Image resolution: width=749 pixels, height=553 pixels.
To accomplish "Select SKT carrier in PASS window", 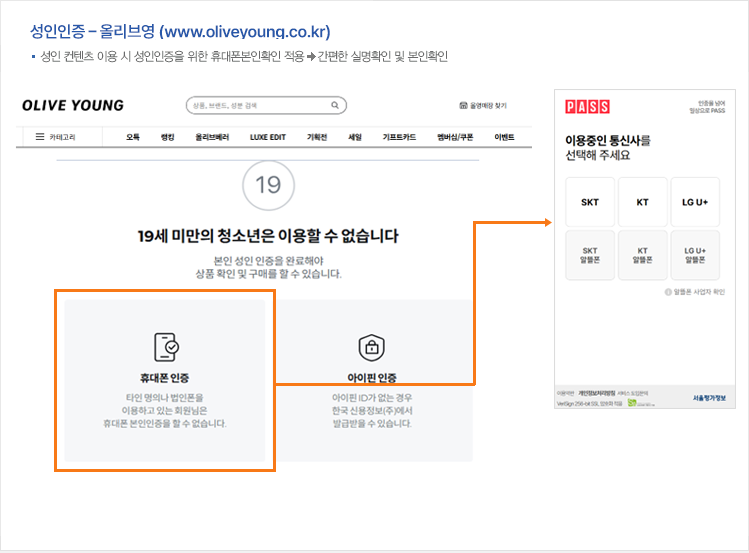I will [x=590, y=202].
